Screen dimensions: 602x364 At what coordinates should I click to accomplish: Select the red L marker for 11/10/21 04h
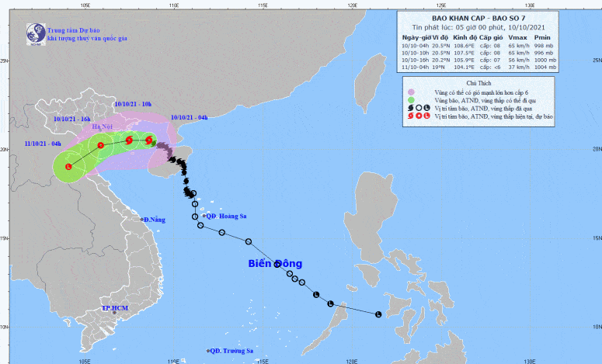tap(68, 167)
